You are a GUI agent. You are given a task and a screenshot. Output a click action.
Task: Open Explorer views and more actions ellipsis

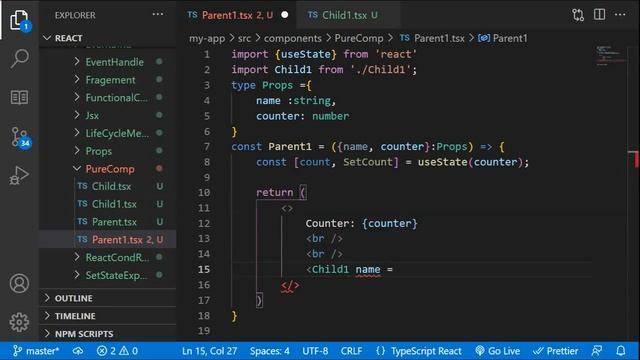coord(158,14)
